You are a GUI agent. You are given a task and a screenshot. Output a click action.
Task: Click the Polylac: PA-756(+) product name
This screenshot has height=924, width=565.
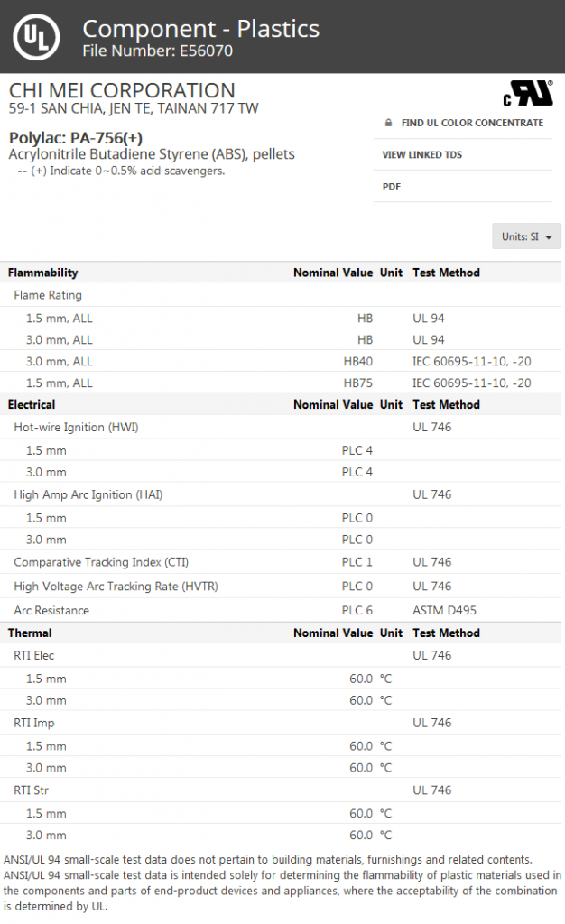(76, 138)
